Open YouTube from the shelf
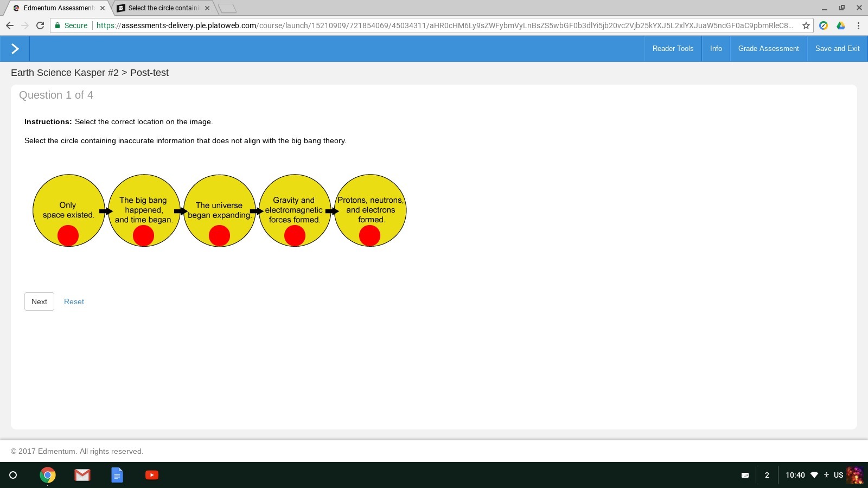 point(152,475)
